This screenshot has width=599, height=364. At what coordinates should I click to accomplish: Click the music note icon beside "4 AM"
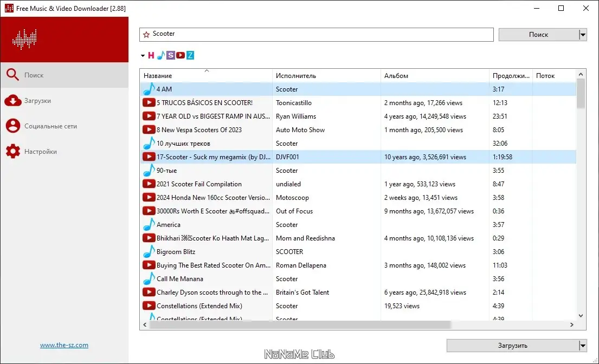[149, 89]
